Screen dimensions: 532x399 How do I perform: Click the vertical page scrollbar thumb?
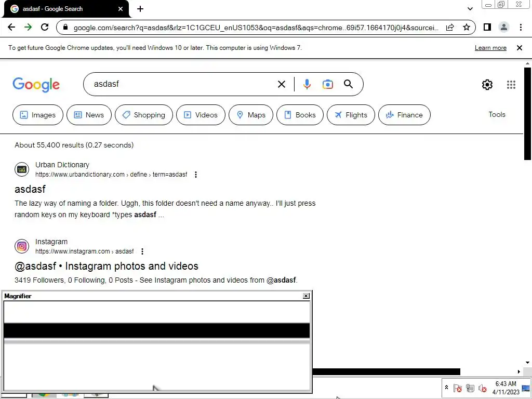(x=527, y=114)
